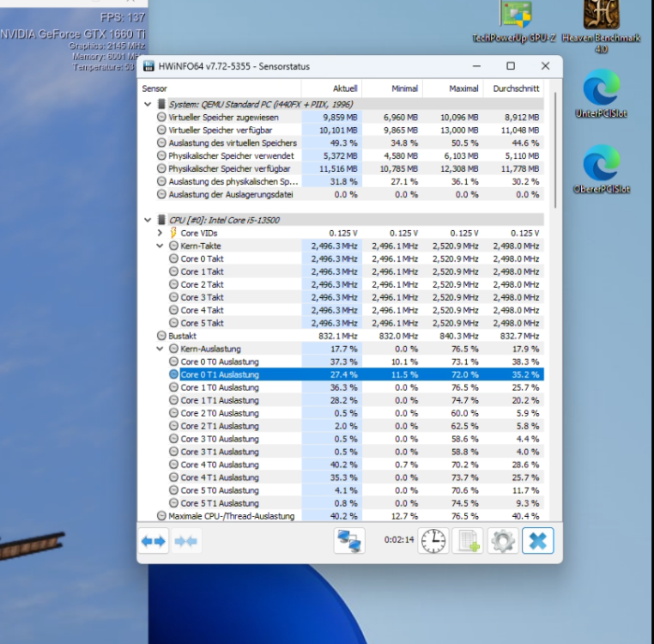Select Core 3 Takt row
This screenshot has width=654, height=644.
356,297
